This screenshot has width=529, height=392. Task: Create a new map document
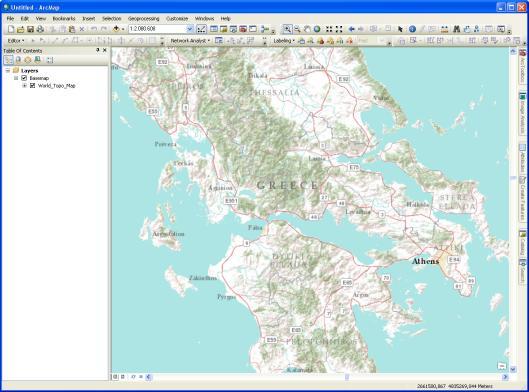click(11, 29)
